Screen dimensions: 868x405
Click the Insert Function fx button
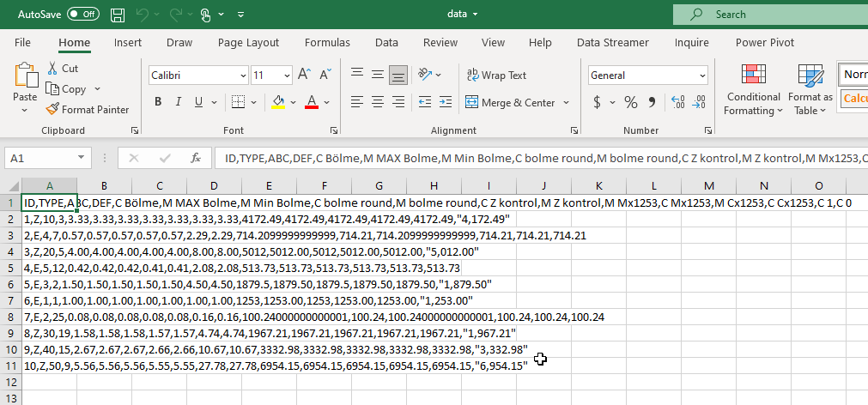pyautogui.click(x=196, y=158)
